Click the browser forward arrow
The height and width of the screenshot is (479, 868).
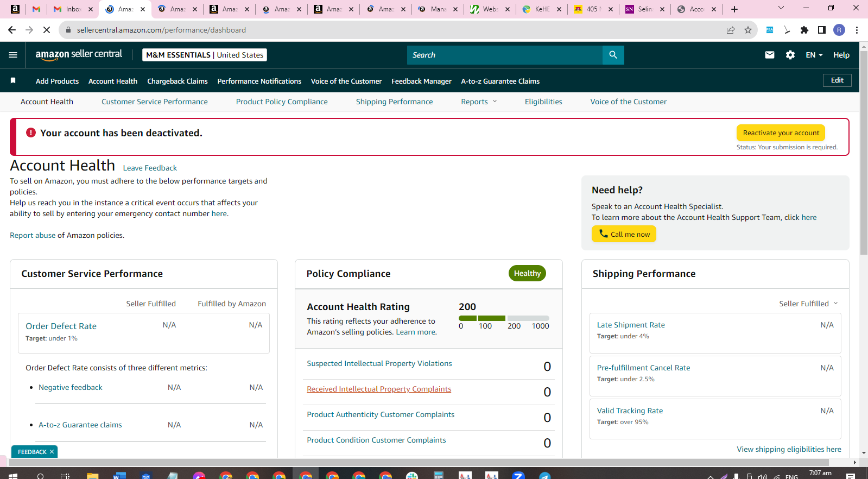click(x=29, y=30)
